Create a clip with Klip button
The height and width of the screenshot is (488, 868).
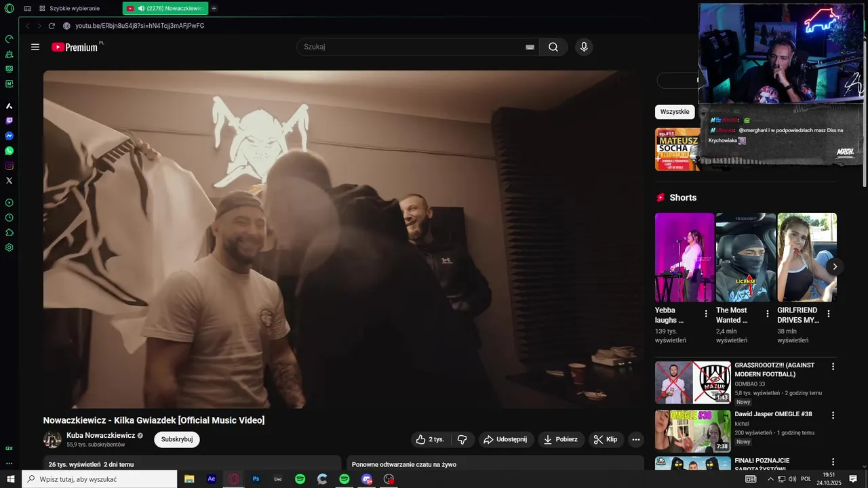click(x=606, y=439)
